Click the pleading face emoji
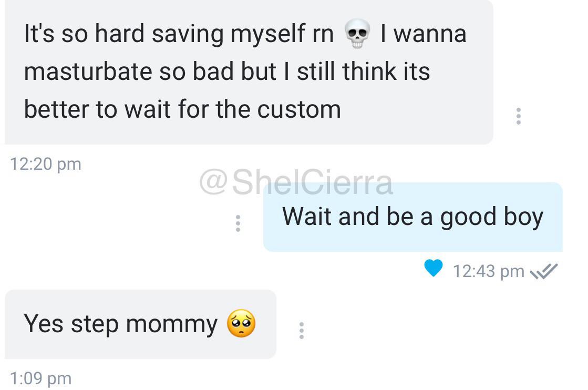588x390 pixels. point(241,323)
